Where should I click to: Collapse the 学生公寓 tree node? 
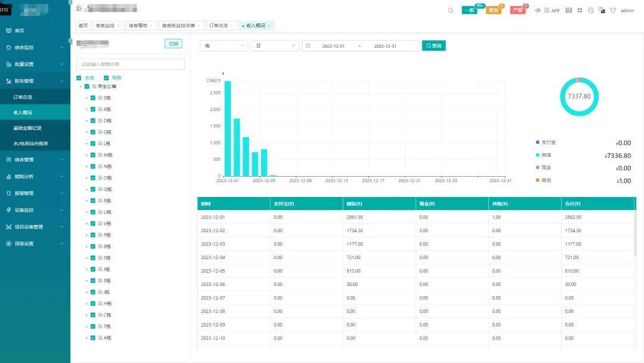click(81, 87)
